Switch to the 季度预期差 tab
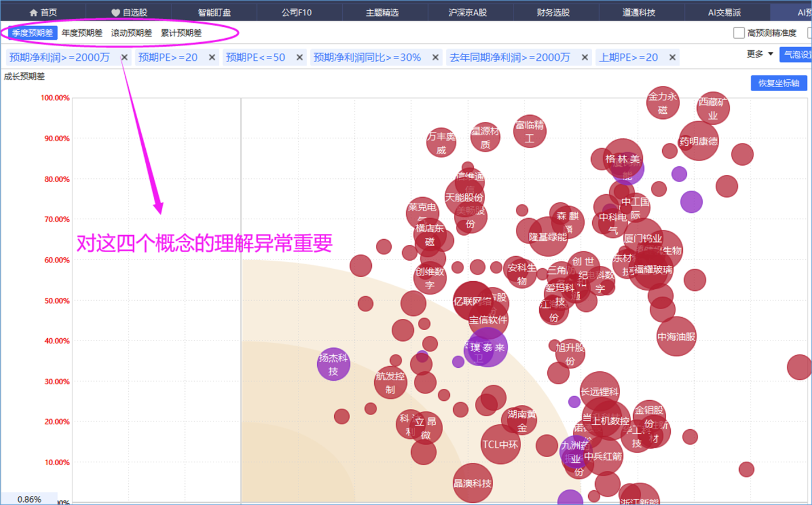Image resolution: width=812 pixels, height=505 pixels. [32, 33]
